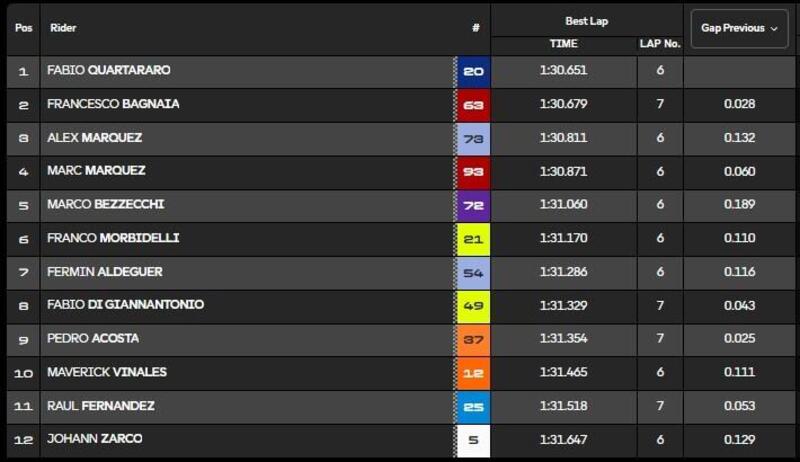
Task: Click Bagnaia's red number 63 badge
Action: pos(473,104)
